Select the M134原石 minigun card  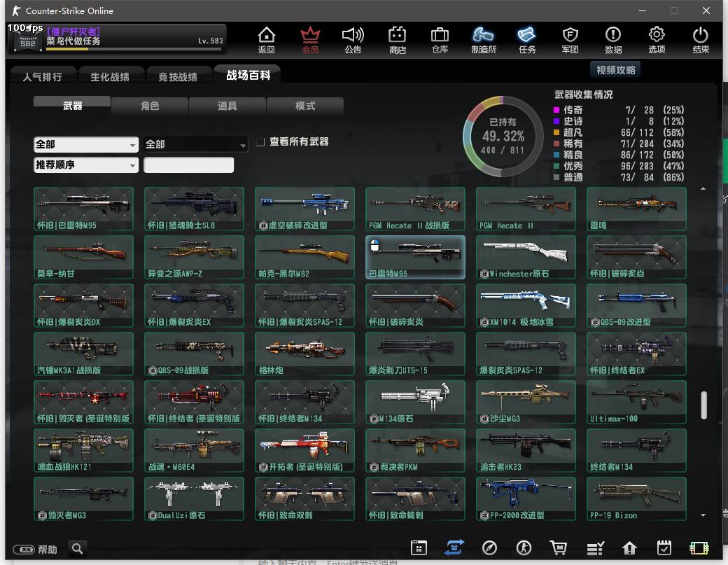tap(415, 402)
